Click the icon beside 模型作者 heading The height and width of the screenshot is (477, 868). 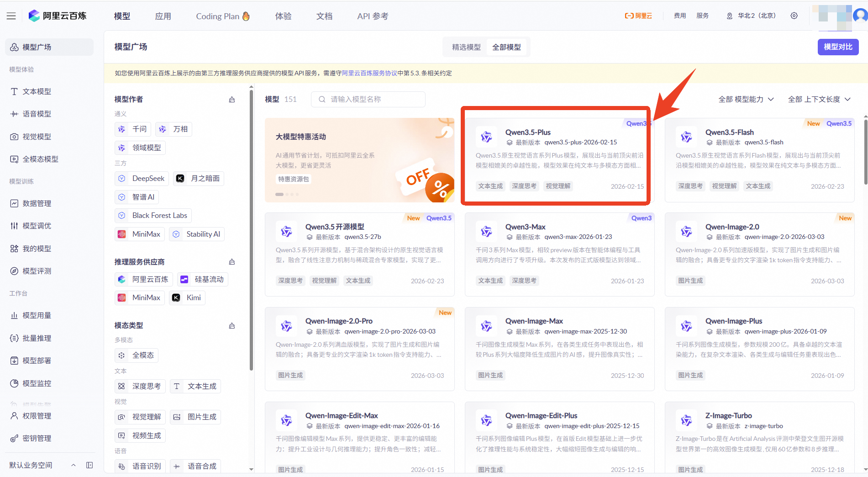tap(232, 100)
